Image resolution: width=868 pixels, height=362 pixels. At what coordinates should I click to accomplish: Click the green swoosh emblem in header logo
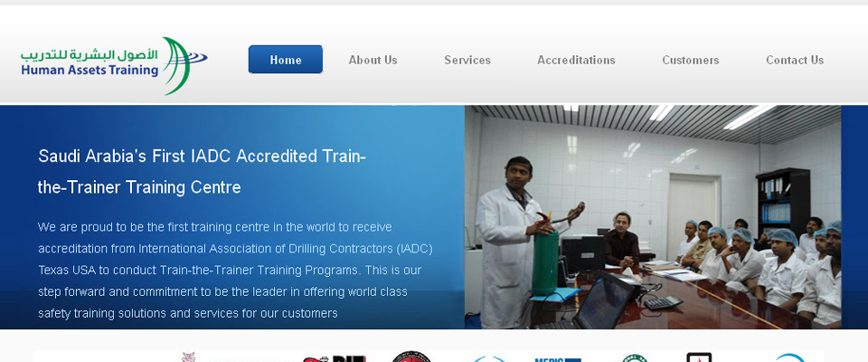[x=184, y=65]
